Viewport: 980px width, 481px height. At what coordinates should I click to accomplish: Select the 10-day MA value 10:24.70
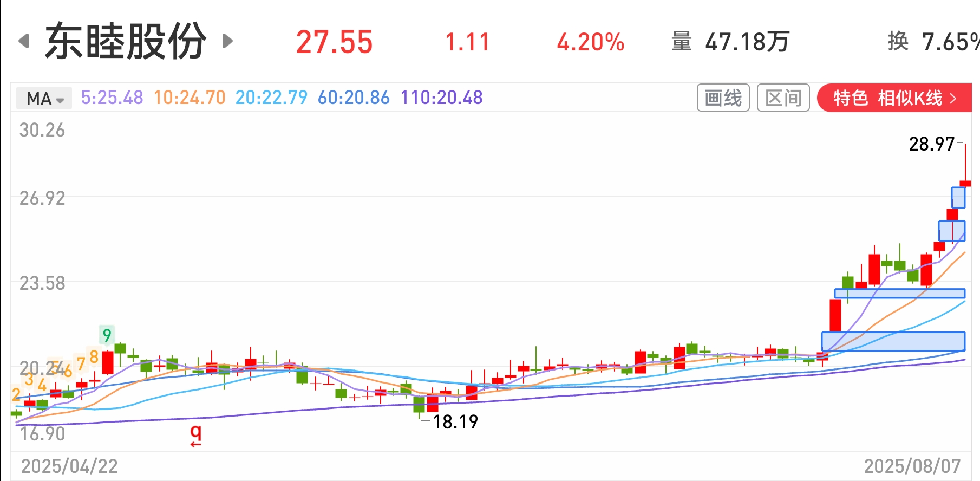(190, 97)
